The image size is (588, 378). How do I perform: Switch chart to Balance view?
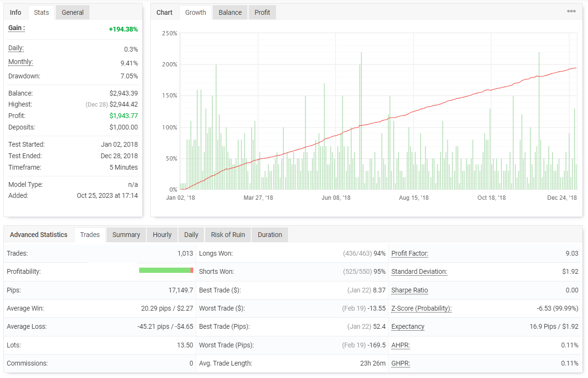pyautogui.click(x=230, y=12)
